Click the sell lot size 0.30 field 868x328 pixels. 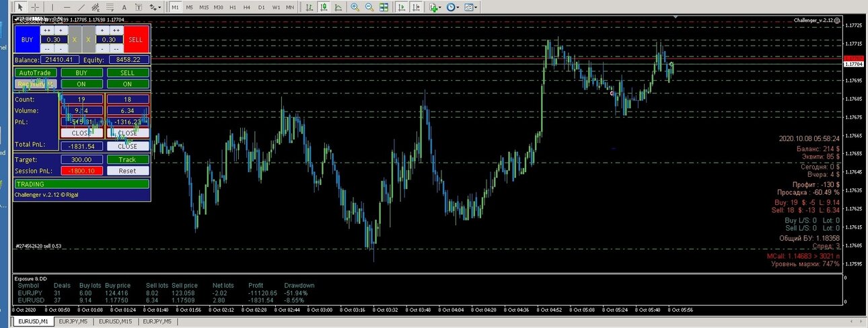pyautogui.click(x=108, y=40)
